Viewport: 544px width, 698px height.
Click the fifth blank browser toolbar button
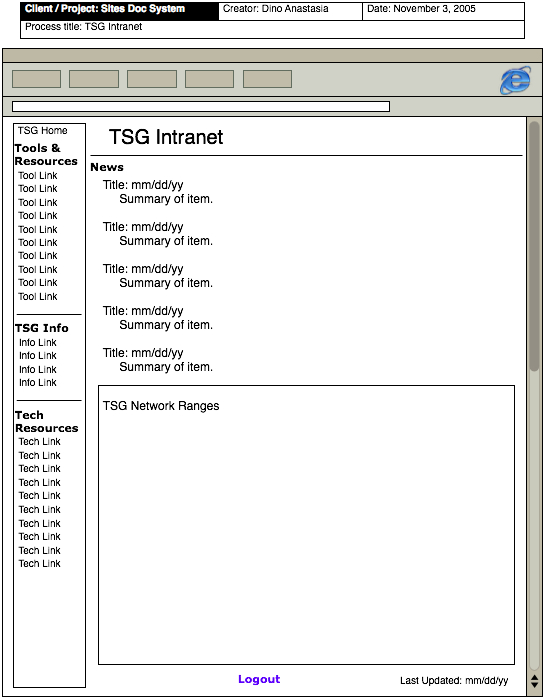[x=267, y=79]
